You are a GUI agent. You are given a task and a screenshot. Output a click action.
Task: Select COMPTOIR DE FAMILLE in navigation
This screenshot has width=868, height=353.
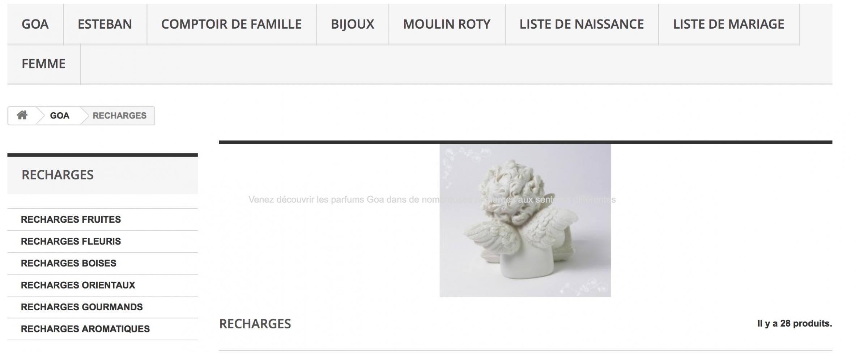231,24
